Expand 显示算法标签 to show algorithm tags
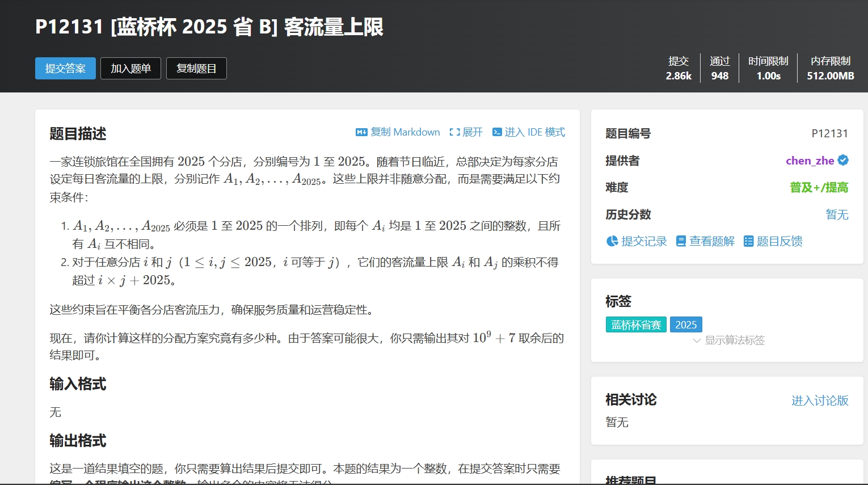This screenshot has height=485, width=868. tap(735, 340)
